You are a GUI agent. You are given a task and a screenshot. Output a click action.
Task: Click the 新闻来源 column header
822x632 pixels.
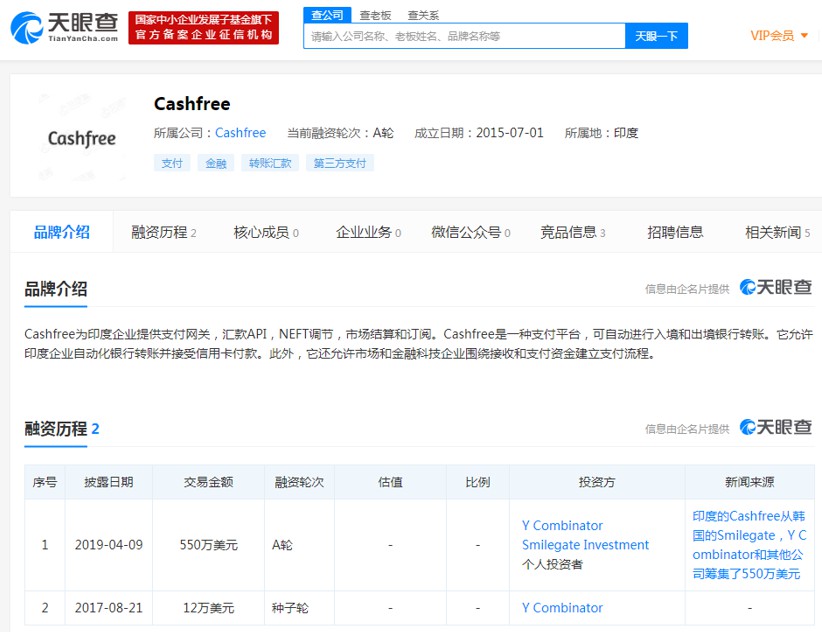point(749,482)
